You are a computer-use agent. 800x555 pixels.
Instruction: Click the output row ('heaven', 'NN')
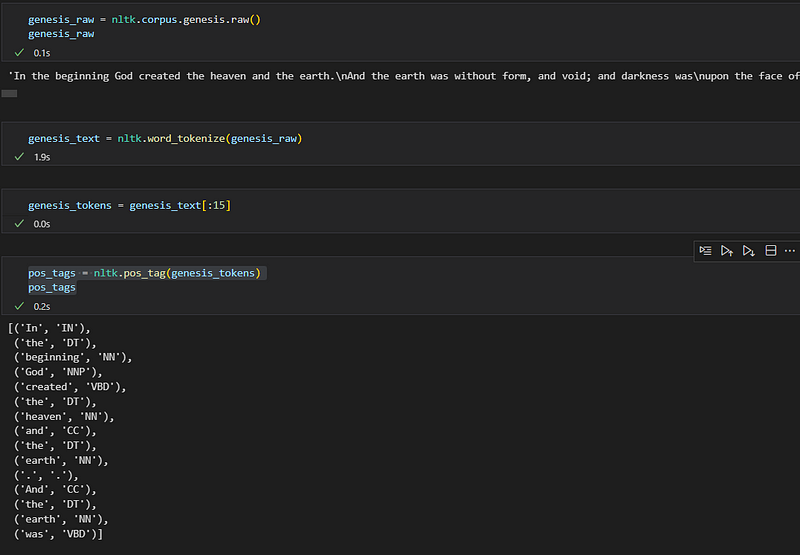[x=64, y=416]
